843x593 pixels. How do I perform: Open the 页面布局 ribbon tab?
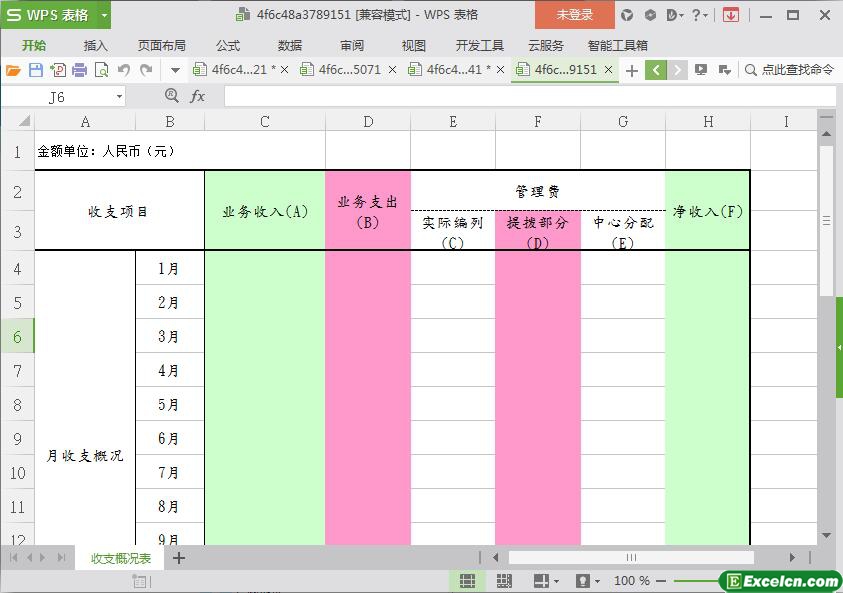(x=161, y=46)
